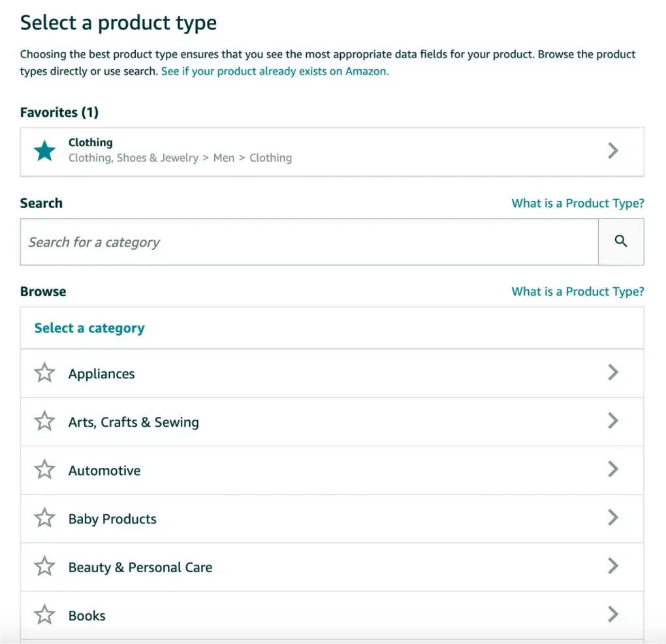Favorite Appliances with its star icon
Viewport: 666px width, 644px height.
click(44, 373)
